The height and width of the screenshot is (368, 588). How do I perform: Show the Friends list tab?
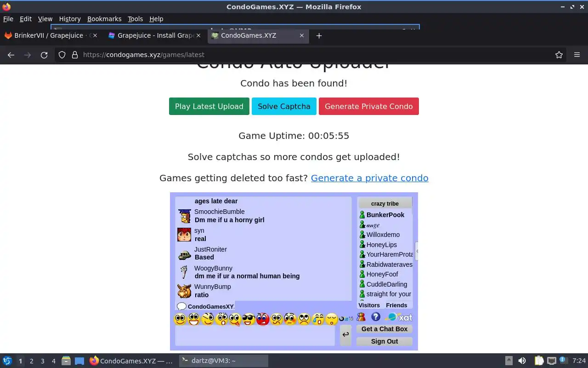pos(396,305)
